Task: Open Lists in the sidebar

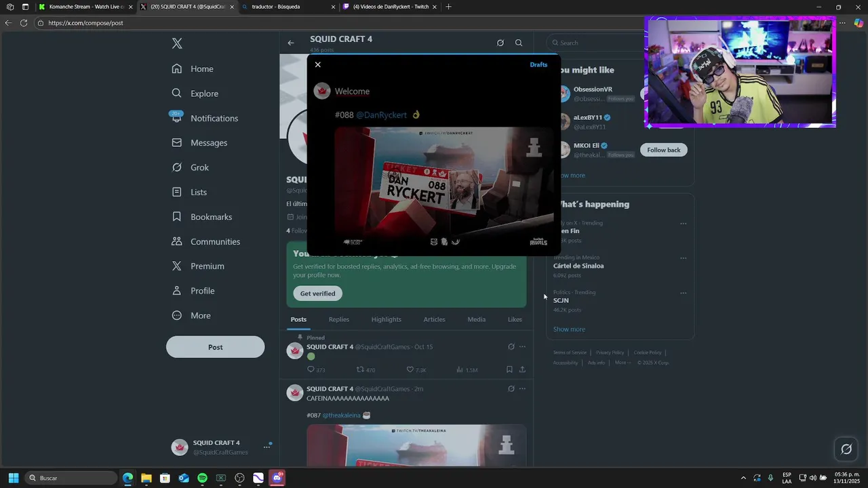Action: [189, 192]
